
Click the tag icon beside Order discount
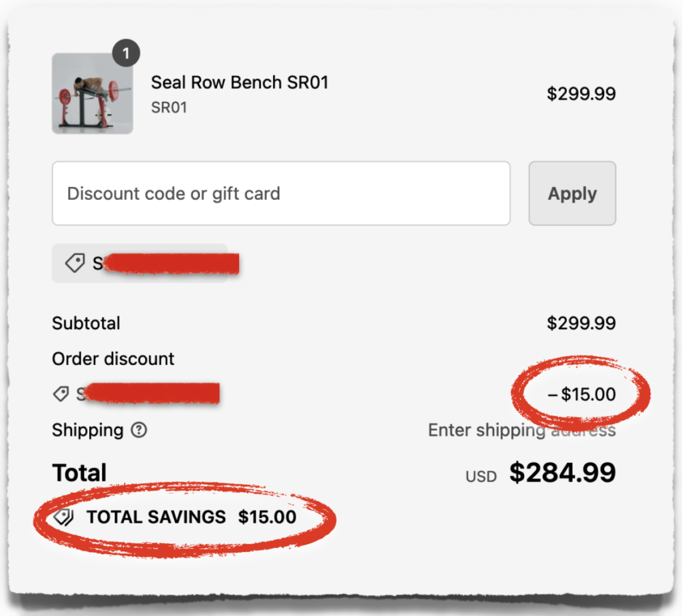[61, 394]
